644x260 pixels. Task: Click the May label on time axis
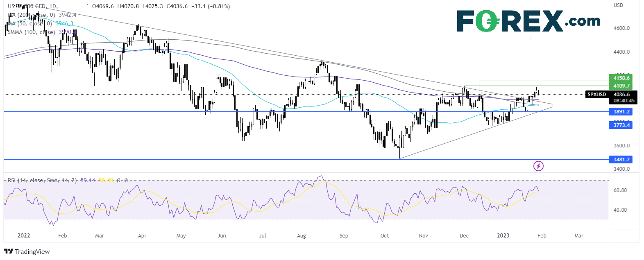pos(181,236)
